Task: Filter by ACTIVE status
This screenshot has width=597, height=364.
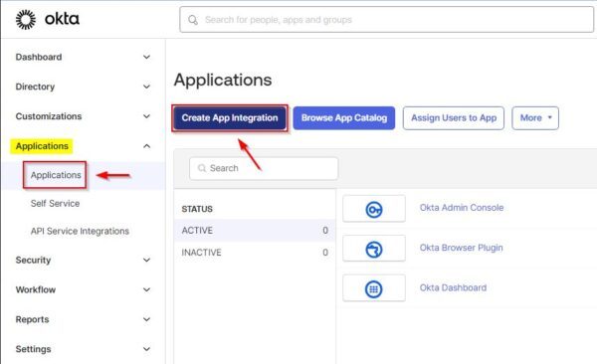Action: 255,231
